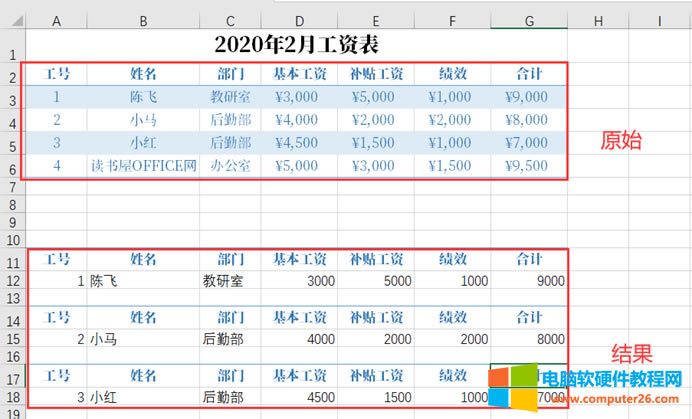Select row 9 header

[x=12, y=221]
